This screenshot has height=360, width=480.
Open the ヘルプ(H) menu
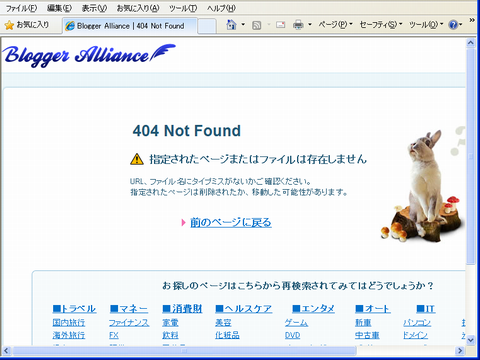221,8
